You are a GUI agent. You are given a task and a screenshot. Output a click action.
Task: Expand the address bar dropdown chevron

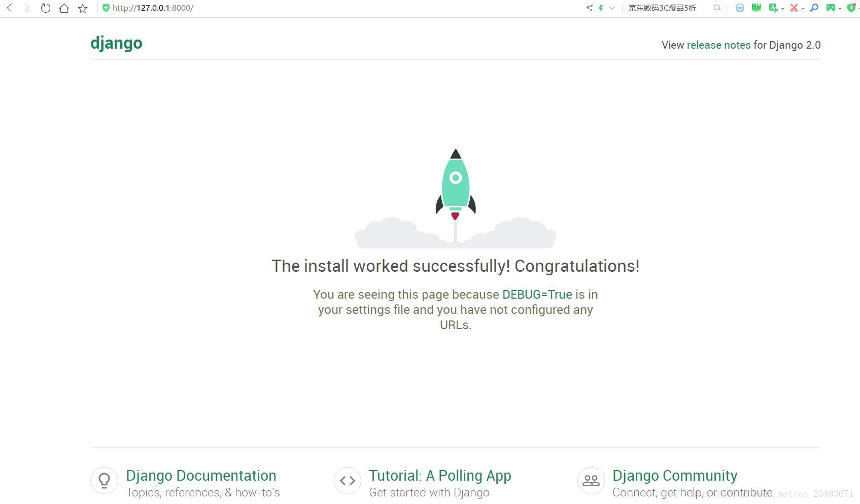point(612,8)
